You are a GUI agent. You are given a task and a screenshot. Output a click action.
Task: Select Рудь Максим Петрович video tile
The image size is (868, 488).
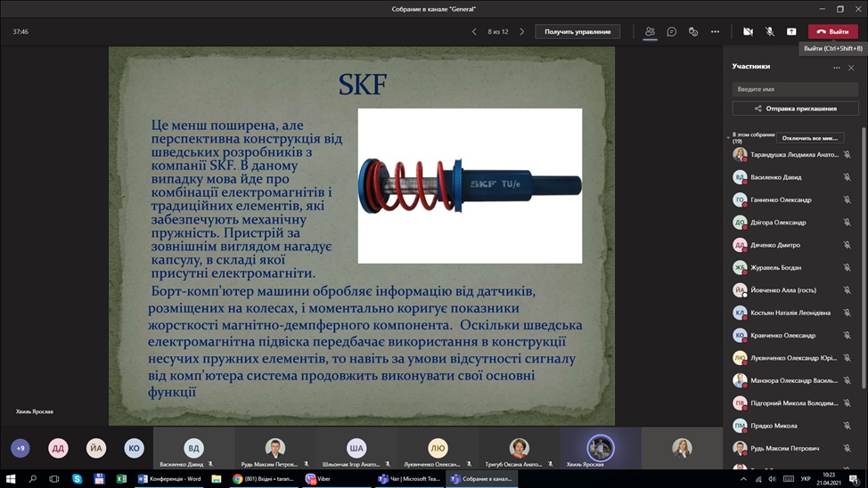pos(274,448)
